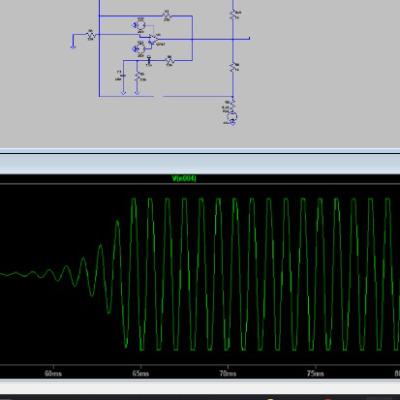Image resolution: width=400 pixels, height=400 pixels.
Task: Select the vertical resistor going to ground
Action: pyautogui.click(x=137, y=77)
